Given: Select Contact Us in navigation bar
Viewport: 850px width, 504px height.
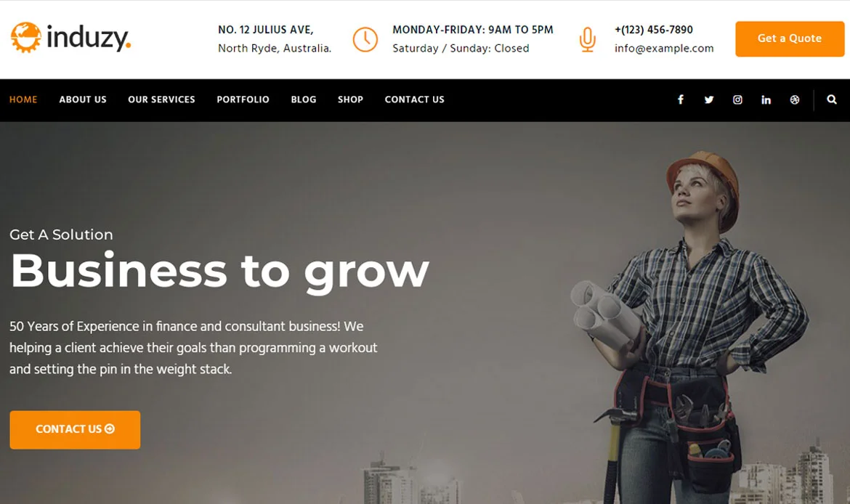Looking at the screenshot, I should (415, 99).
